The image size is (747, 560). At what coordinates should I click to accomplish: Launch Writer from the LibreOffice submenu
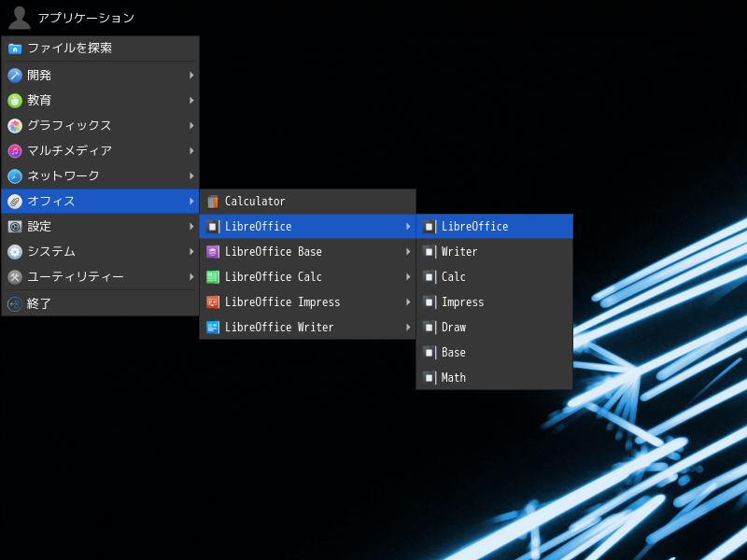(495, 252)
